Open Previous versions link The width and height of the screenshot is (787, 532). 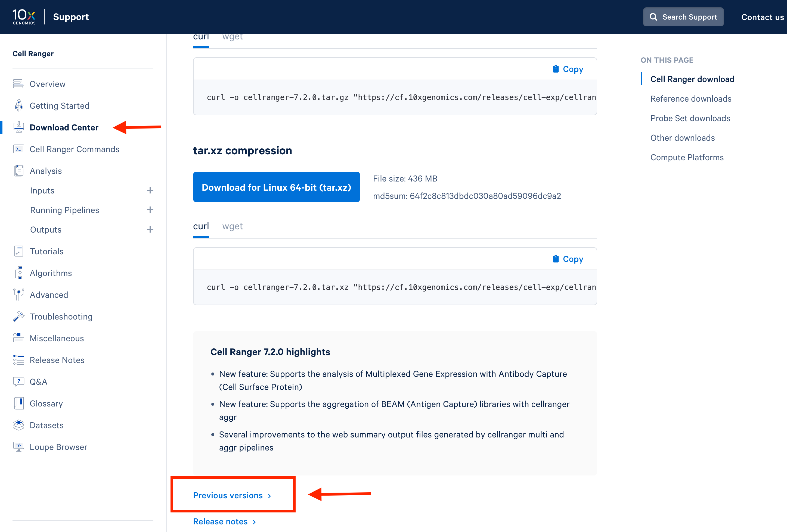[x=232, y=495]
